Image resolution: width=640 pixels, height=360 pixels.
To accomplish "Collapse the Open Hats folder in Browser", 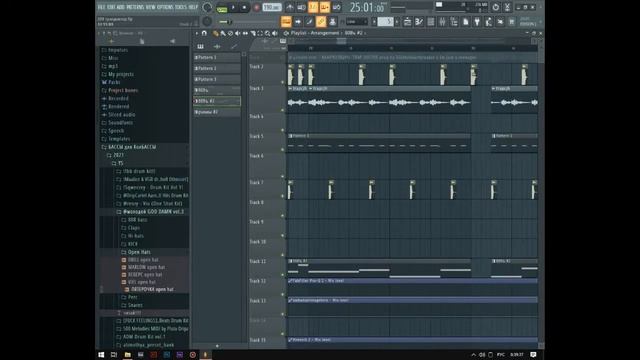I will 139,252.
